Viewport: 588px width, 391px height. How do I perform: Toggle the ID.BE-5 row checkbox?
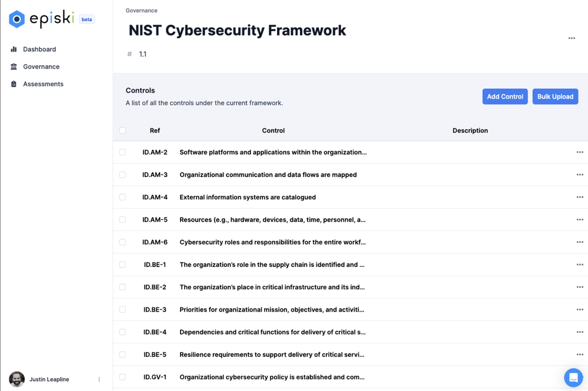click(x=122, y=355)
